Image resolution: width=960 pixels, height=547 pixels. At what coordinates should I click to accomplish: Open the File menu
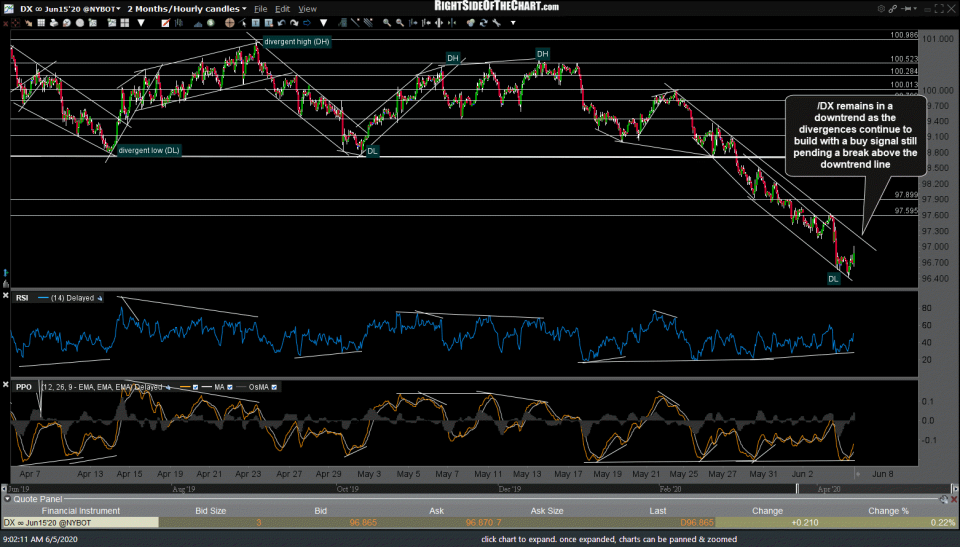pos(260,7)
